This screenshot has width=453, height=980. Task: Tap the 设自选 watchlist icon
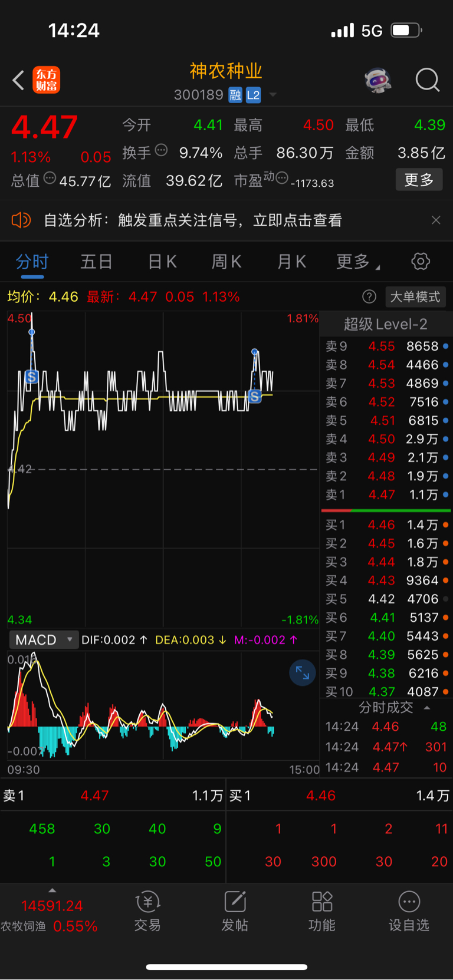point(409,911)
